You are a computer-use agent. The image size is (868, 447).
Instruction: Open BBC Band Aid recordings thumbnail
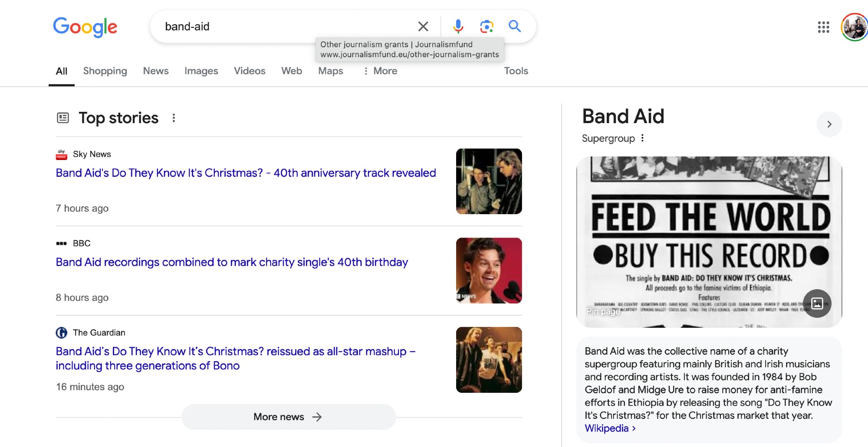(x=489, y=271)
